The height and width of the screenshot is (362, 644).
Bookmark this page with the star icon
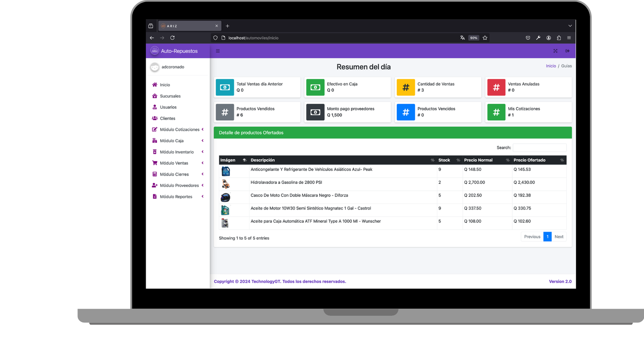click(x=485, y=38)
